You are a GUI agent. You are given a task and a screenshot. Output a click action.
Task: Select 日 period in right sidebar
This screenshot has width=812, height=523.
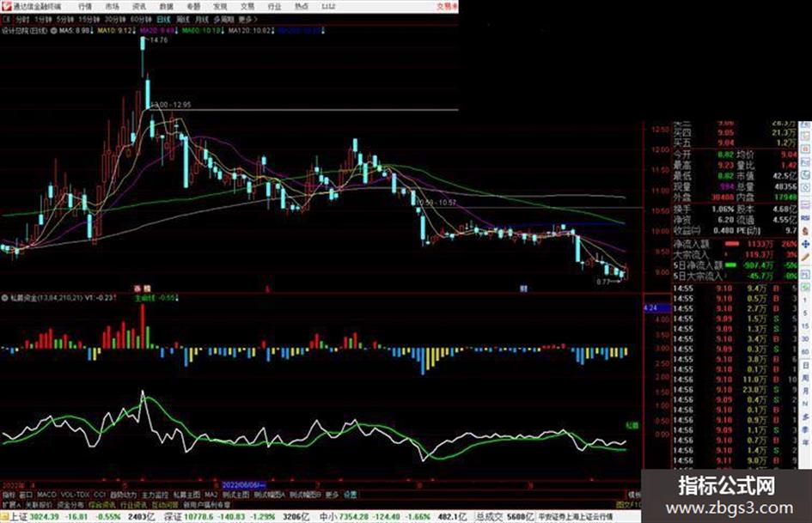(x=806, y=366)
